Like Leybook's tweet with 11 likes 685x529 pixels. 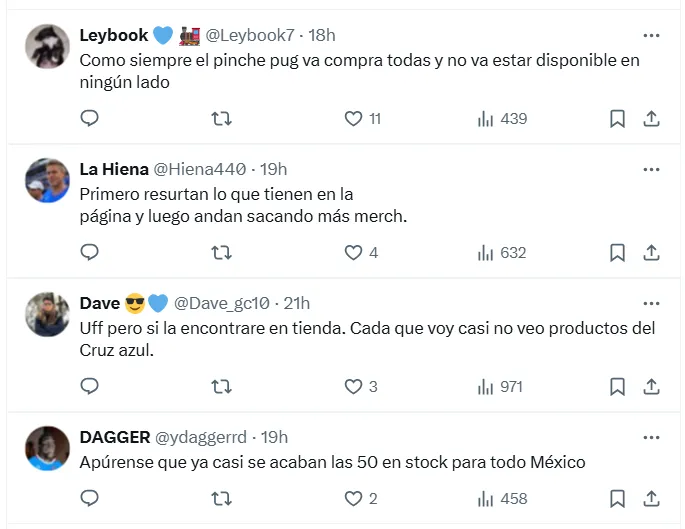[353, 119]
